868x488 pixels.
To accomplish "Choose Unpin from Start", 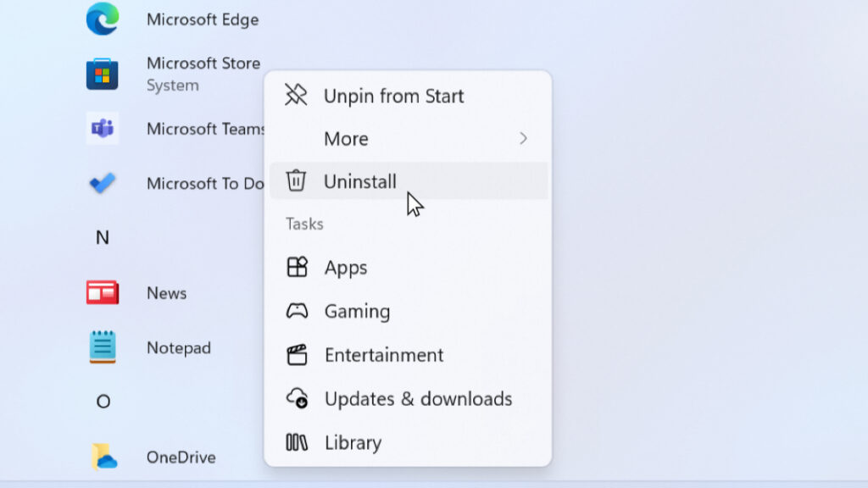I will pos(393,96).
